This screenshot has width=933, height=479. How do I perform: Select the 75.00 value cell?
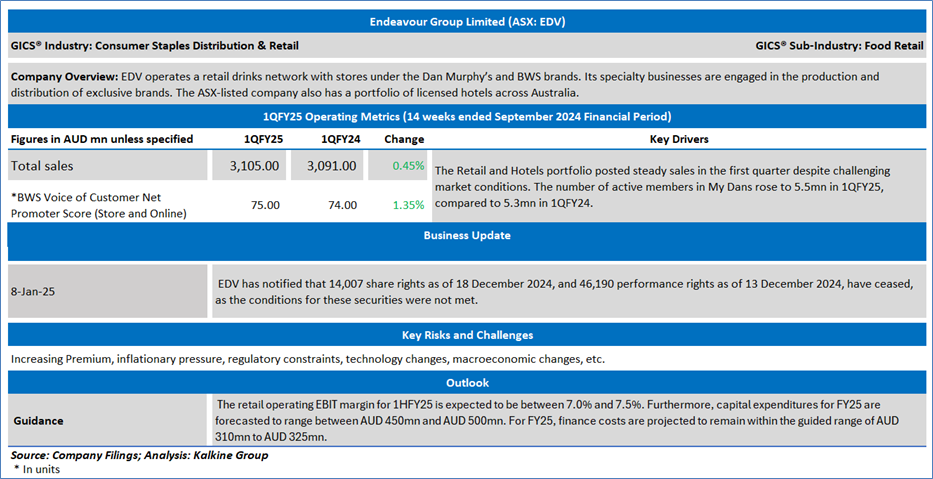point(266,205)
